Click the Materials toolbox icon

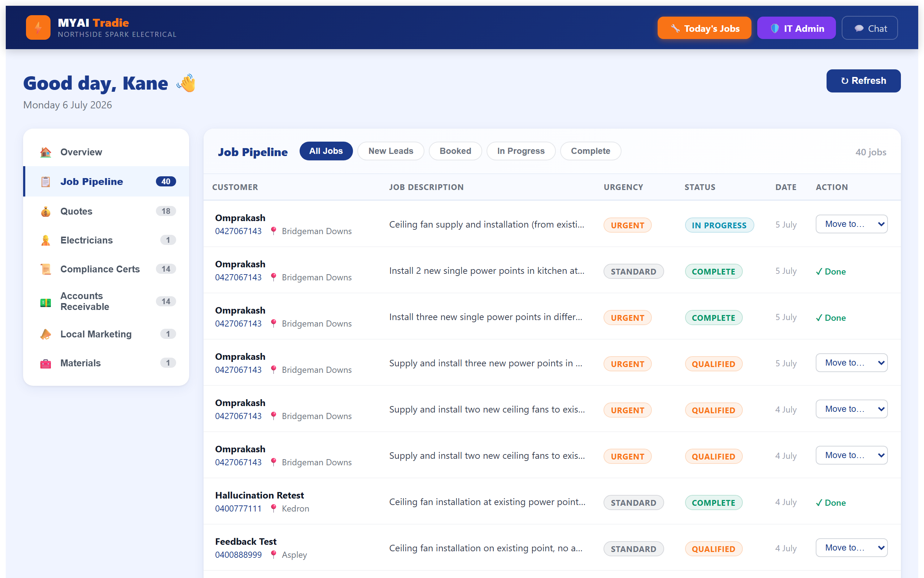[45, 363]
